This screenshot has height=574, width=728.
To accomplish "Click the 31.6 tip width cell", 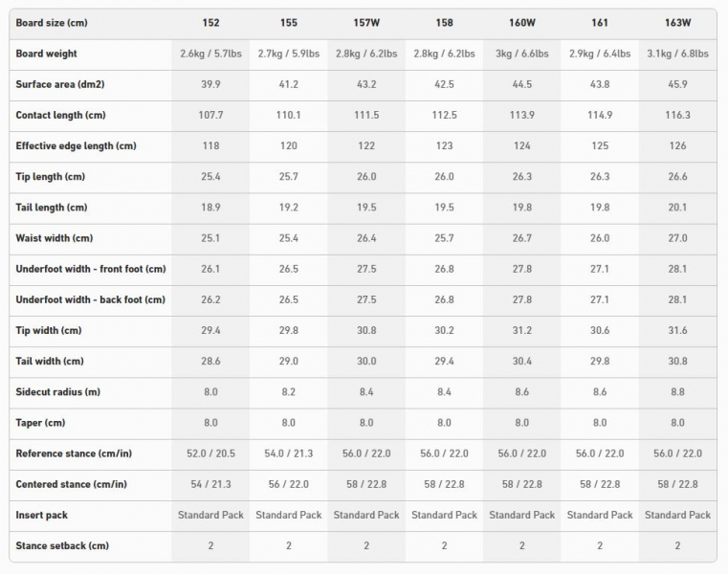I will point(677,331).
